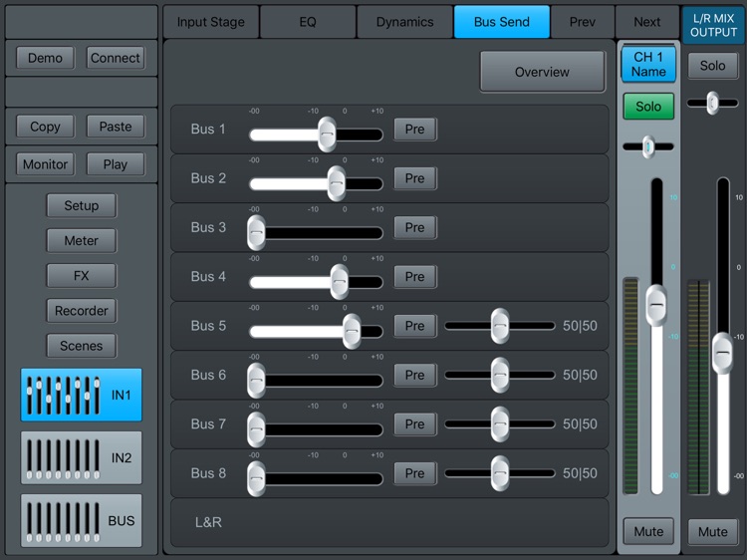This screenshot has height=560, width=747.
Task: Copy channel settings with Copy button
Action: click(x=45, y=127)
